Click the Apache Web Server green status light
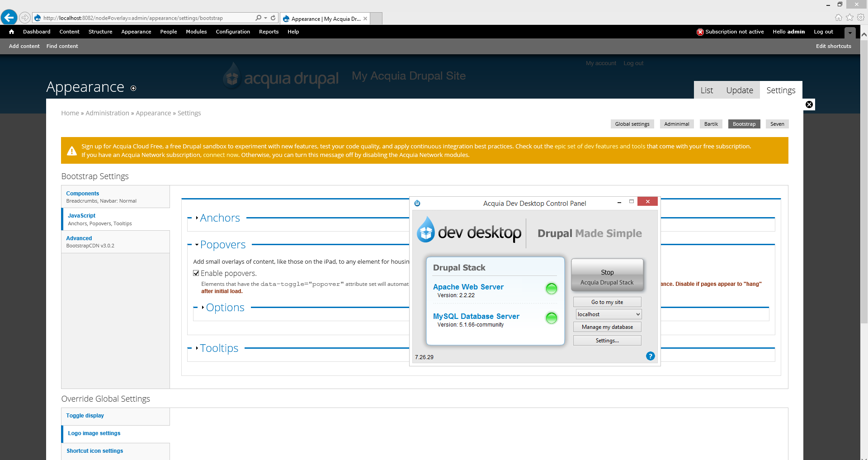The width and height of the screenshot is (868, 460). 552,289
